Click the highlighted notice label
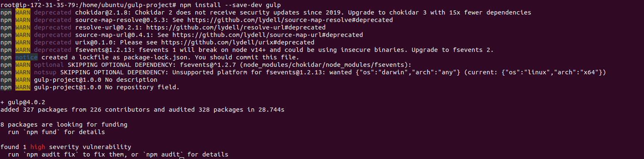The width and height of the screenshot is (644, 159). click(x=27, y=57)
